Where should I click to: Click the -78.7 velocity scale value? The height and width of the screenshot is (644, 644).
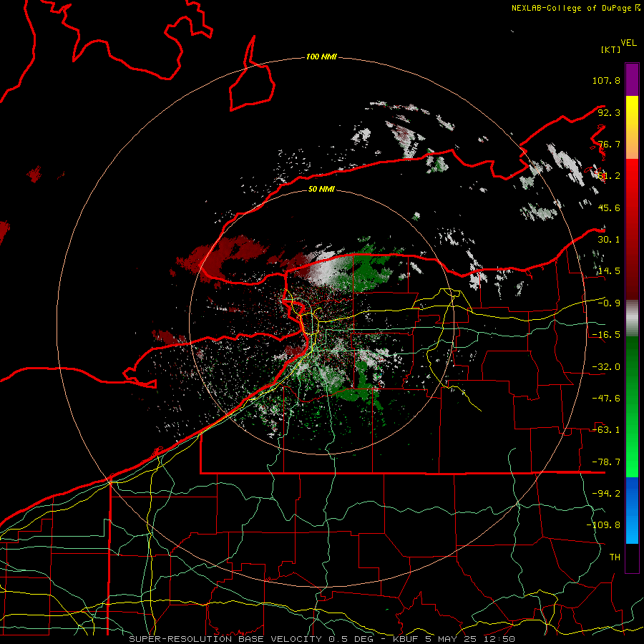(x=606, y=462)
